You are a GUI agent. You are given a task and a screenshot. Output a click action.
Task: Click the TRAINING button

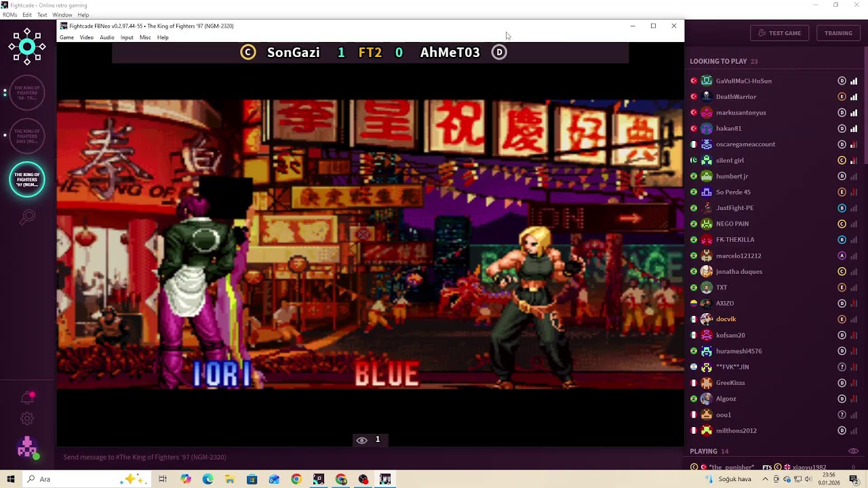[x=838, y=33]
